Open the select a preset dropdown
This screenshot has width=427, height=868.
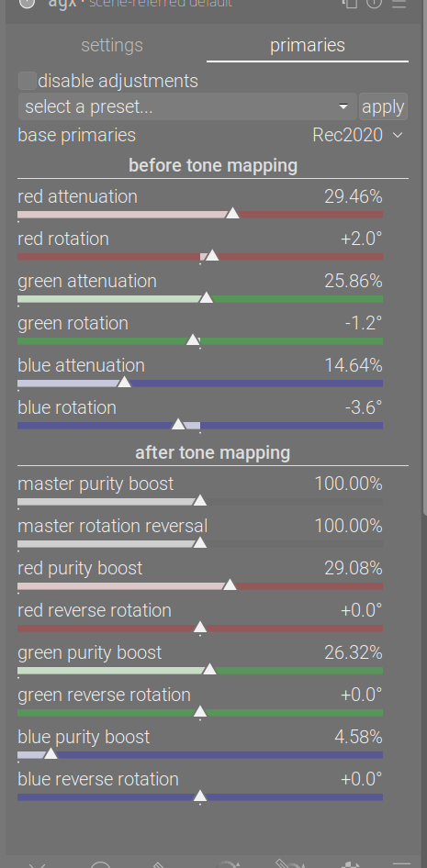(187, 106)
